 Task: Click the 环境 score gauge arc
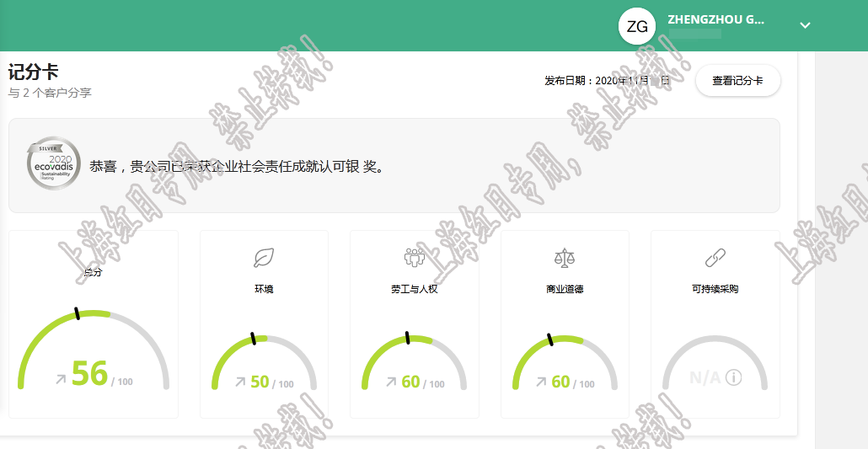[264, 362]
